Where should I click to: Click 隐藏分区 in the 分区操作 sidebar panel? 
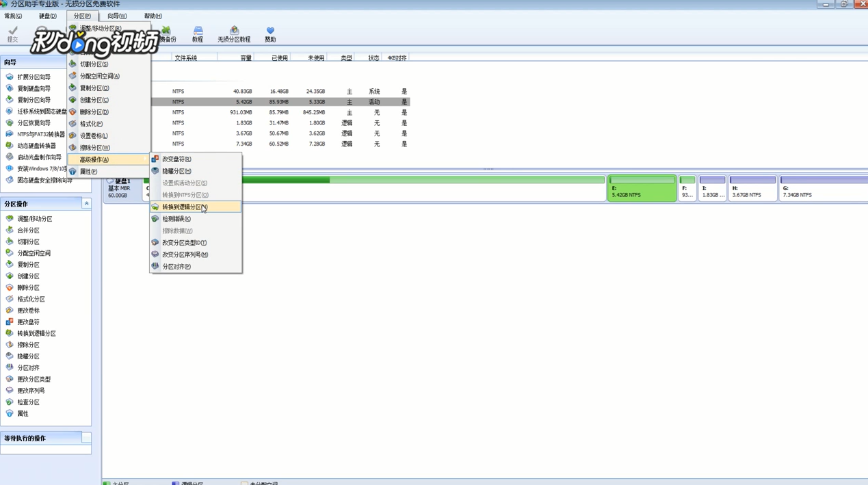pos(28,356)
